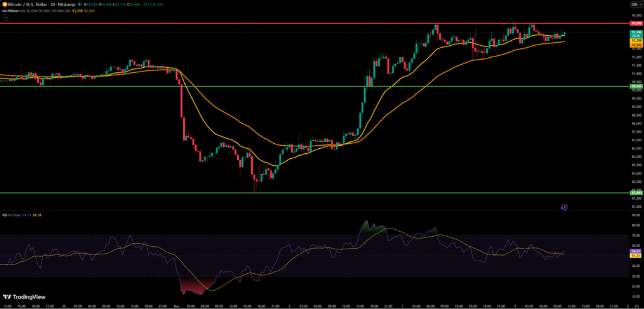Click the yellow RSI 51.31 value label
The image size is (644, 309).
(x=635, y=256)
